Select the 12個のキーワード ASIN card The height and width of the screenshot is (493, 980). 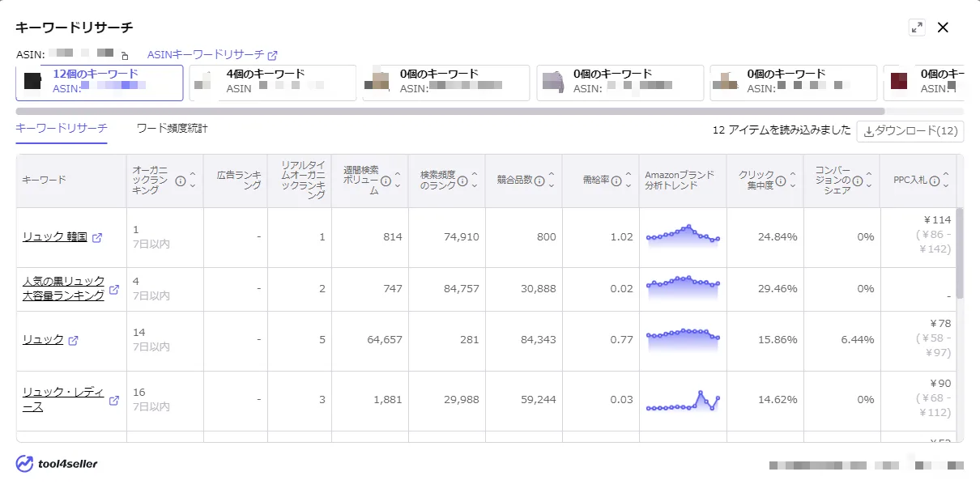[100, 83]
